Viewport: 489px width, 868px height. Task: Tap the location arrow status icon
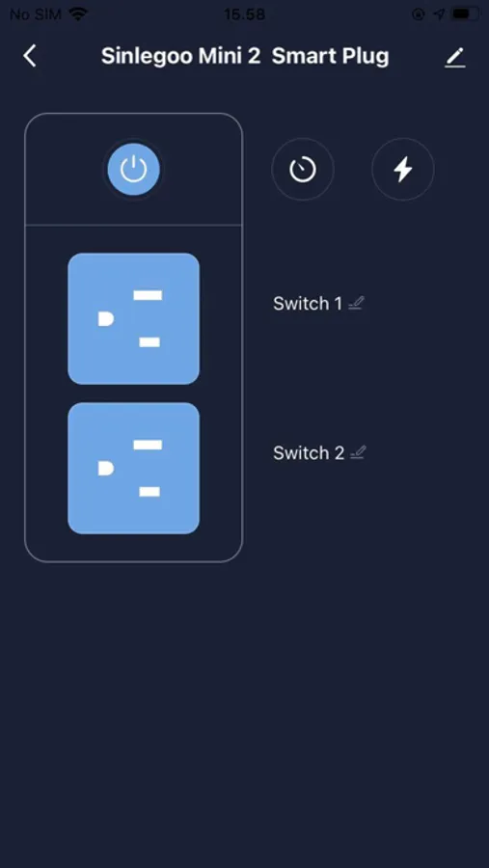coord(439,14)
